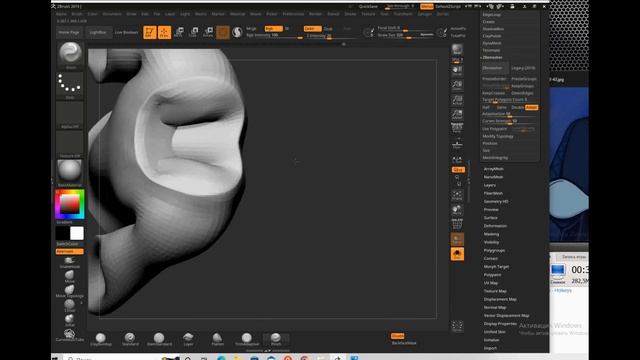The image size is (640, 360).
Task: Select the Move brush in left shelf
Action: point(70,277)
